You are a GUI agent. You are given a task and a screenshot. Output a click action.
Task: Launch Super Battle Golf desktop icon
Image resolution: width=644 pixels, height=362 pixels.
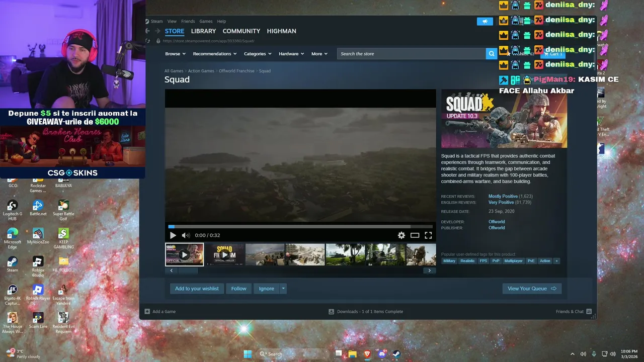pos(63,210)
